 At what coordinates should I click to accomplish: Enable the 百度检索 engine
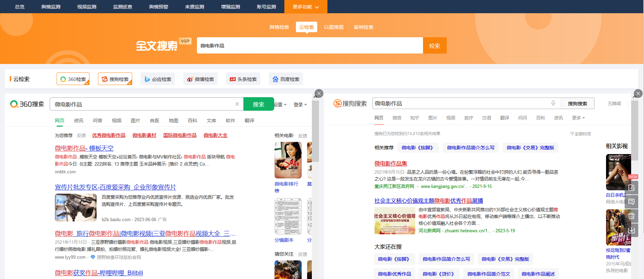click(x=286, y=79)
